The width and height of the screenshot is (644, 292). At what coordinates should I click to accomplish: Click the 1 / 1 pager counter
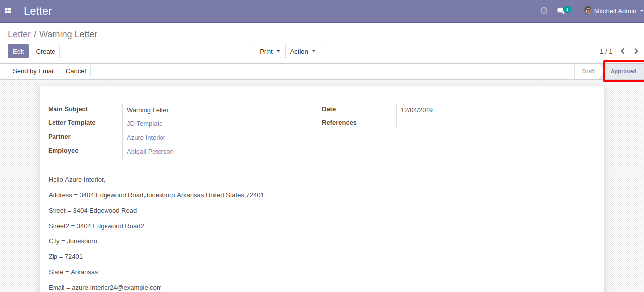click(606, 51)
